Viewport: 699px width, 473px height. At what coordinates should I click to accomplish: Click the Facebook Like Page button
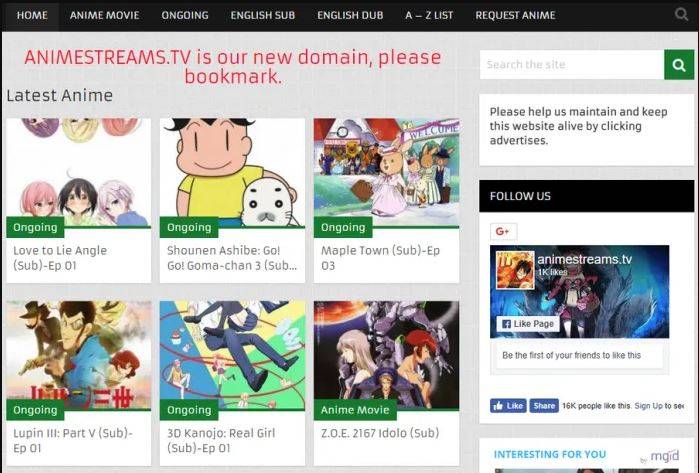tap(528, 324)
